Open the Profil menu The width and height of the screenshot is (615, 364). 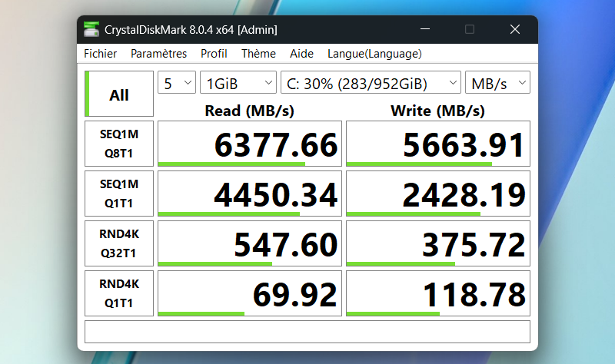coord(214,54)
